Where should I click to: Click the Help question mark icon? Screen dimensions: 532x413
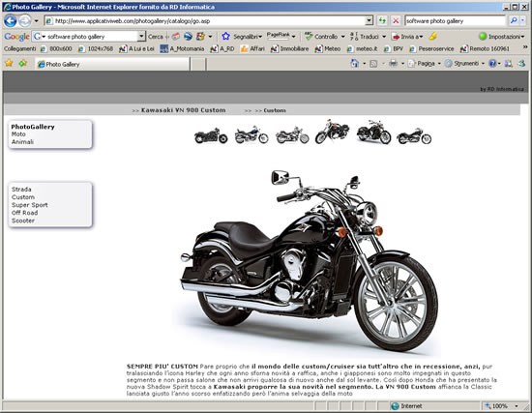[492, 64]
